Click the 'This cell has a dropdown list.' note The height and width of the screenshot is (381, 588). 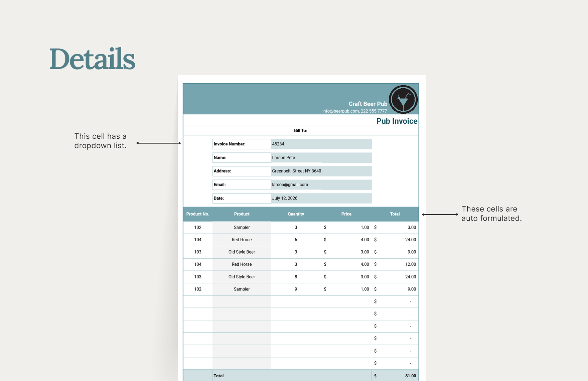[100, 141]
